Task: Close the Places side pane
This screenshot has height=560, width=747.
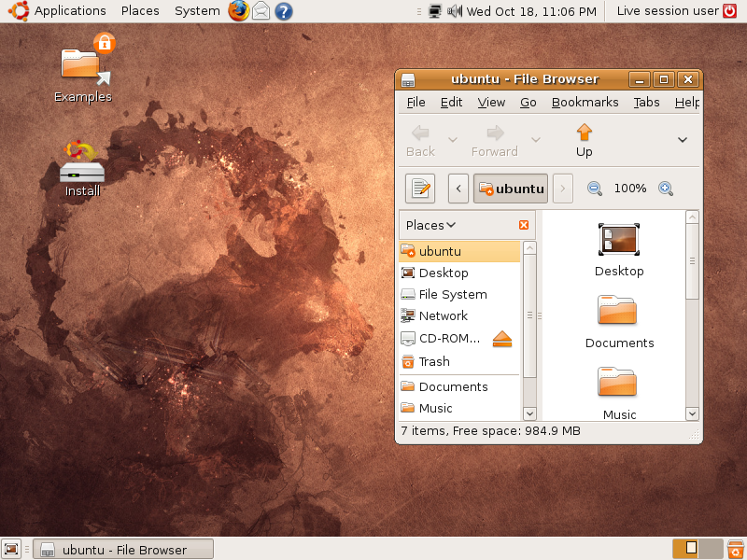Action: (524, 225)
